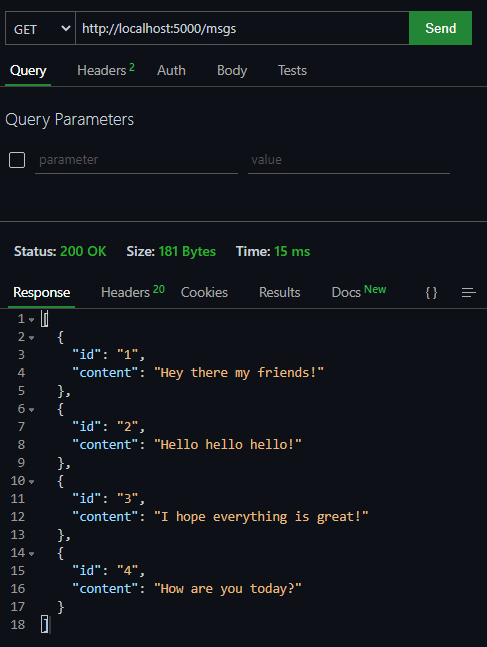Click the time value 15 ms
487x647 pixels.
click(292, 251)
